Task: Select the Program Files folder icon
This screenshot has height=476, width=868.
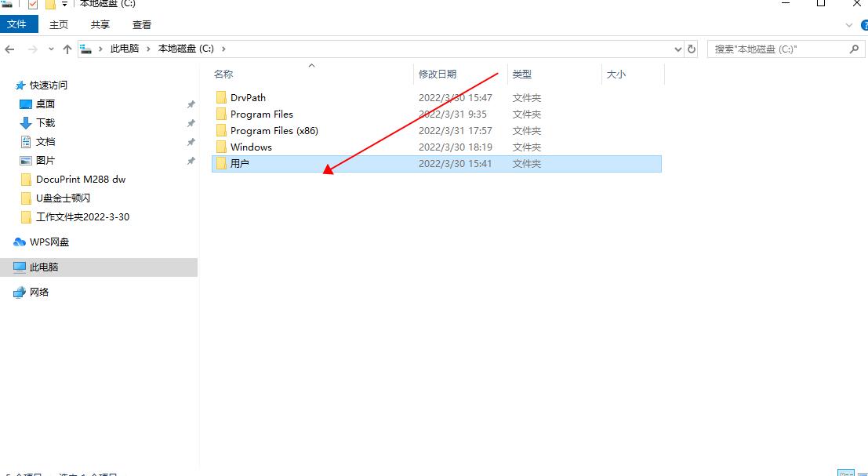Action: click(221, 114)
